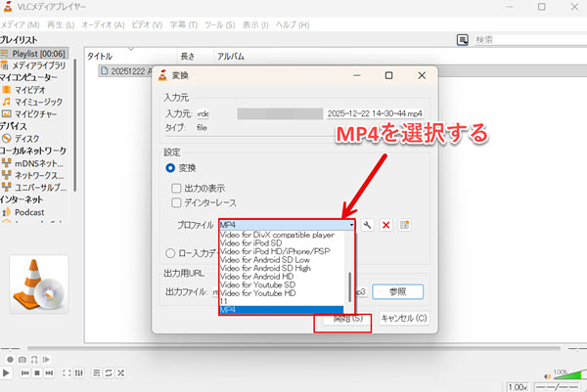Sort playlist by アルバム column header
Image resolution: width=587 pixels, height=392 pixels.
point(231,57)
